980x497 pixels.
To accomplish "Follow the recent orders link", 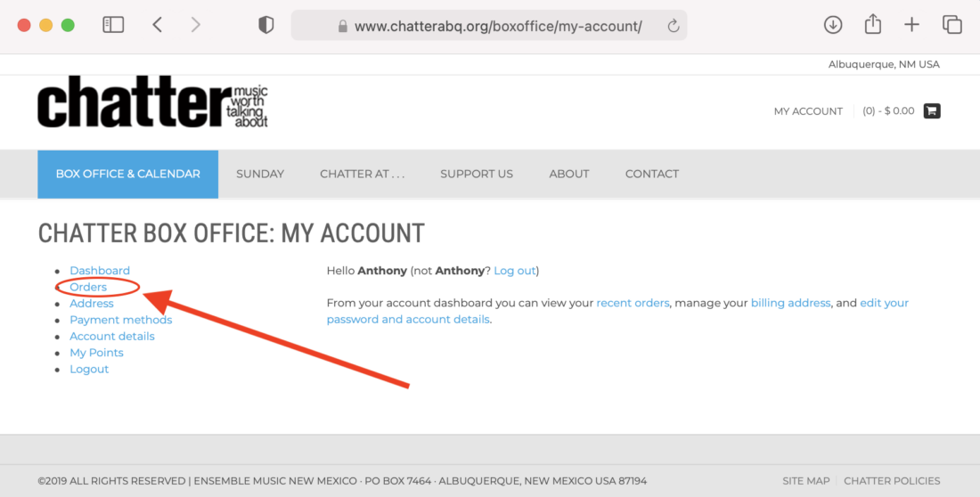I will [x=633, y=303].
